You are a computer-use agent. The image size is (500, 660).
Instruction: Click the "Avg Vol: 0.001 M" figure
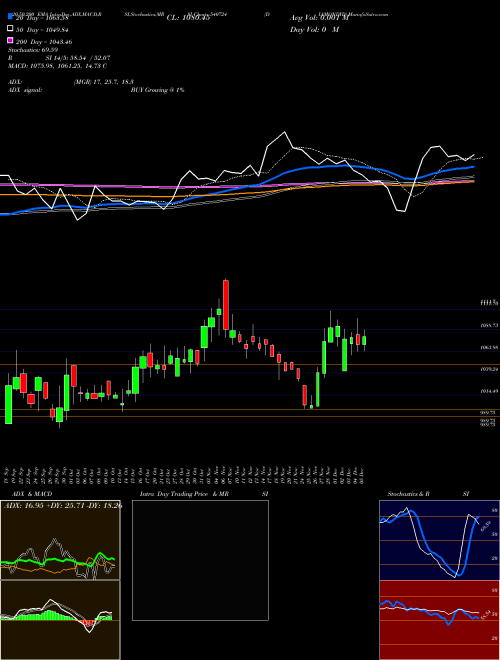coord(319,18)
